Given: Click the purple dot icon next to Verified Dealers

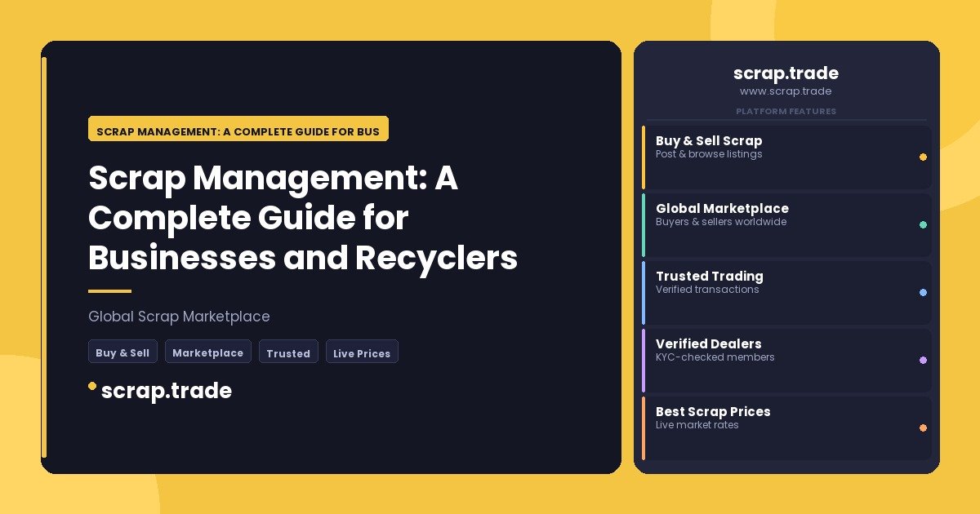Looking at the screenshot, I should tap(923, 360).
